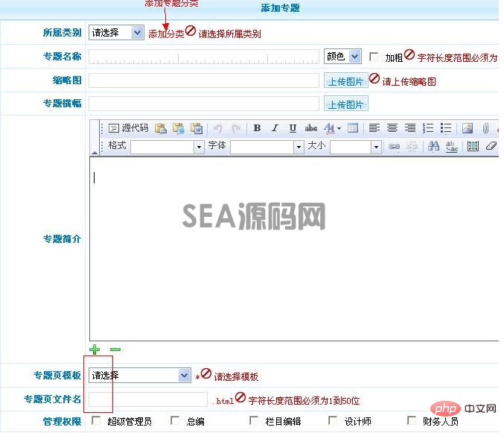The height and width of the screenshot is (433, 504).
Task: Open the 大小 size dropdown
Action: pos(356,147)
